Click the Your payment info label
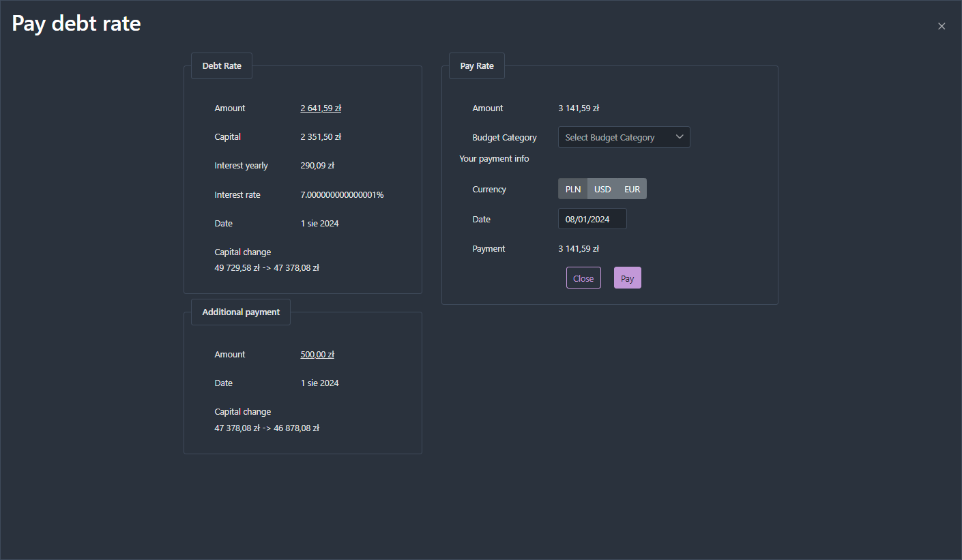Viewport: 962px width, 560px height. (x=494, y=158)
